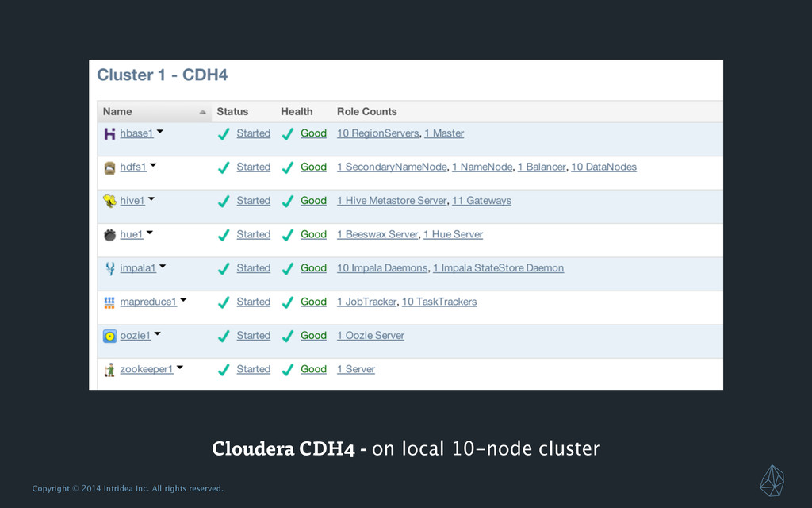Open the hive1 service link
The width and height of the screenshot is (812, 508).
click(132, 201)
